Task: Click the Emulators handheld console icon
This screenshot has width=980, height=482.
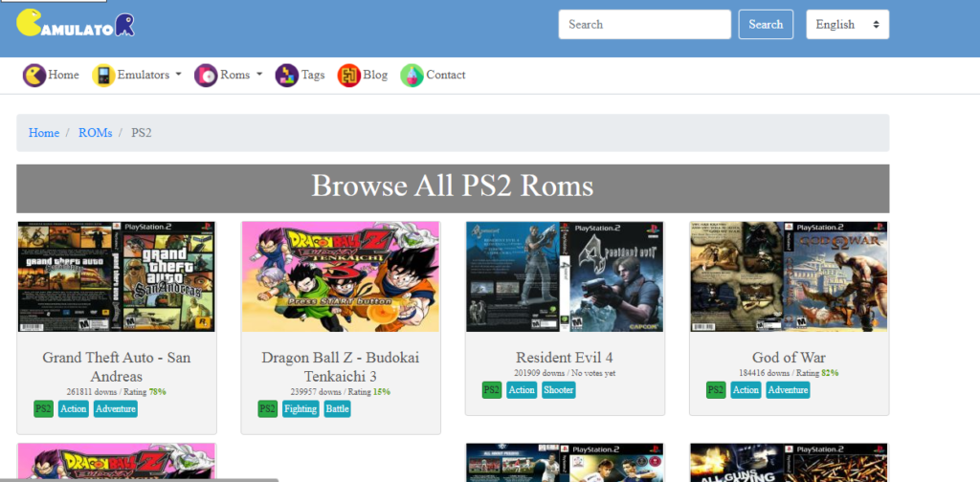Action: tap(103, 76)
